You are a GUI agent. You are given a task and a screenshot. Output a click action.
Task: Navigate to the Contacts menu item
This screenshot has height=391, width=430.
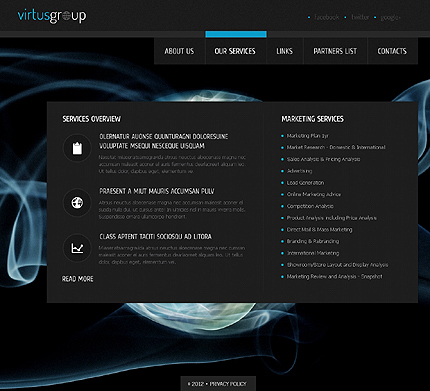click(x=392, y=51)
